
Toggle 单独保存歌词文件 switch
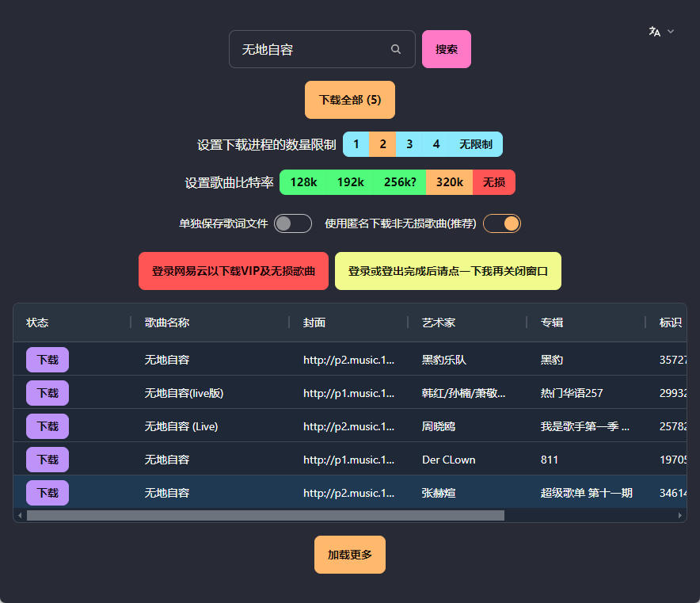point(293,223)
